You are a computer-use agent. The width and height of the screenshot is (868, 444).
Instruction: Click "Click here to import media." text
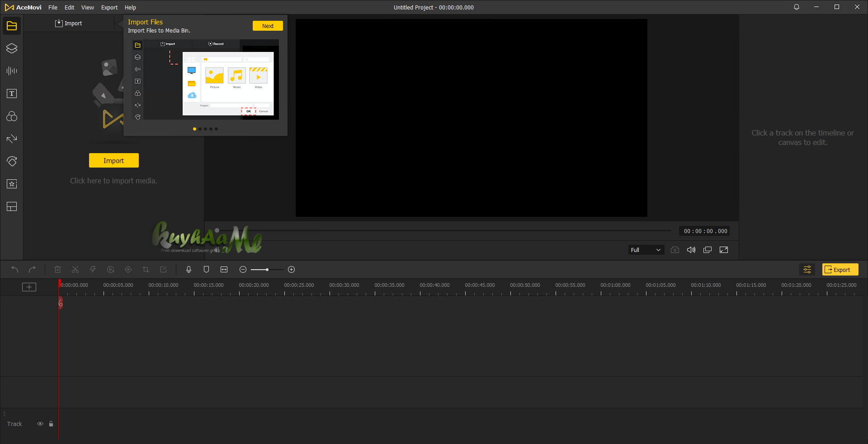point(113,181)
